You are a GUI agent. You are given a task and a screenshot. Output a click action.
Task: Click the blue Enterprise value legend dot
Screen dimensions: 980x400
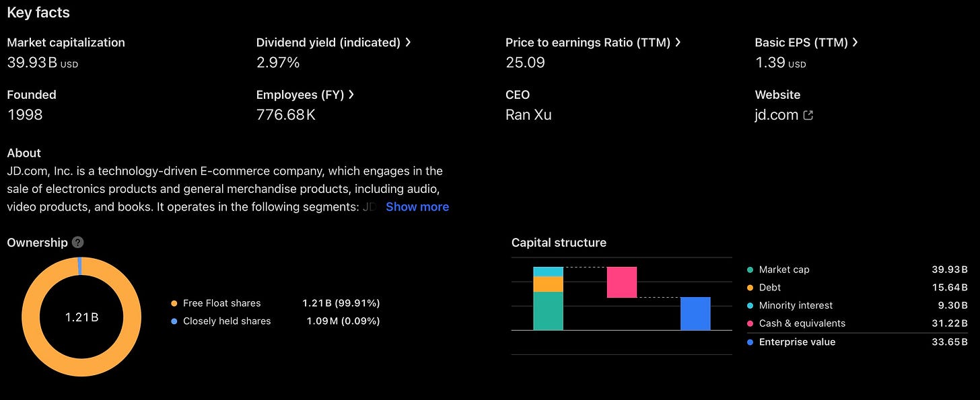(x=750, y=342)
